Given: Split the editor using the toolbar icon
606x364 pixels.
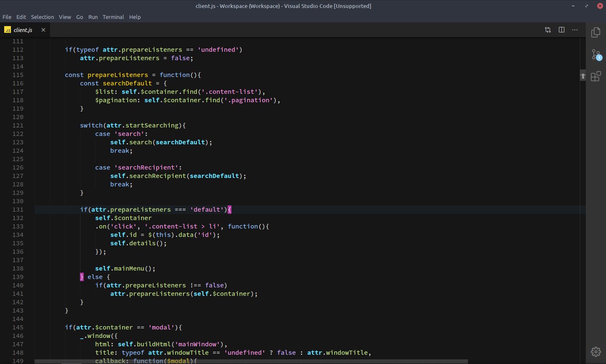Looking at the screenshot, I should [x=561, y=30].
